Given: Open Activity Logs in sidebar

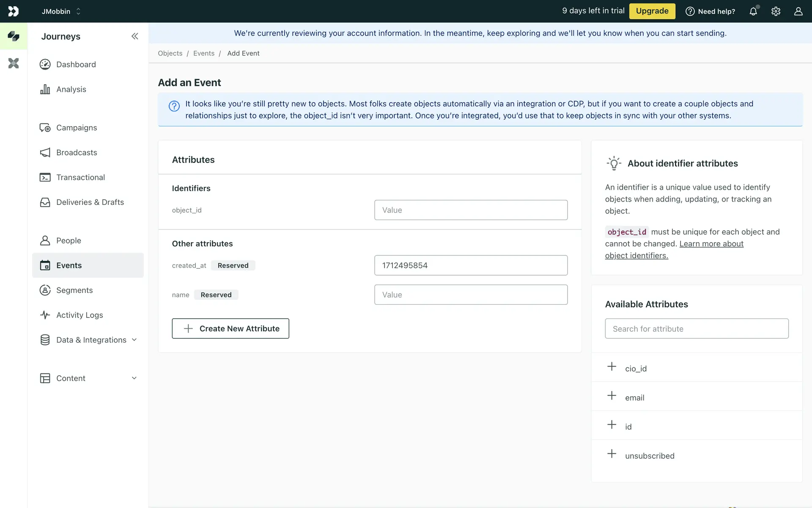Looking at the screenshot, I should pos(80,315).
